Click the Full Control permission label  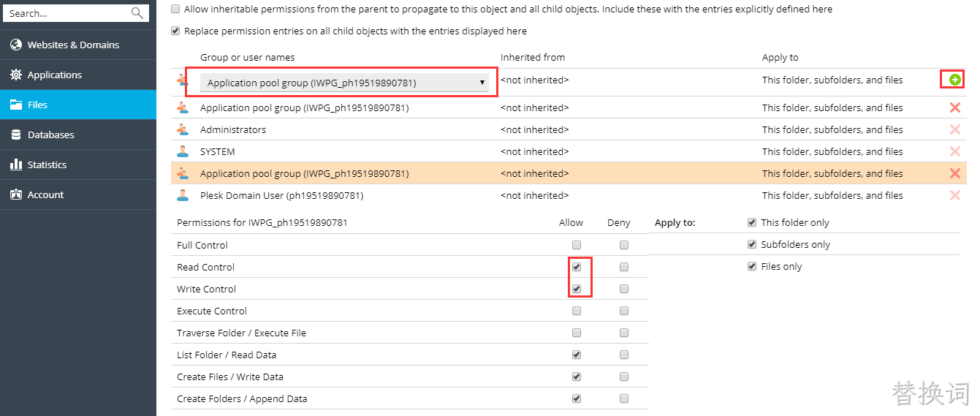[202, 245]
